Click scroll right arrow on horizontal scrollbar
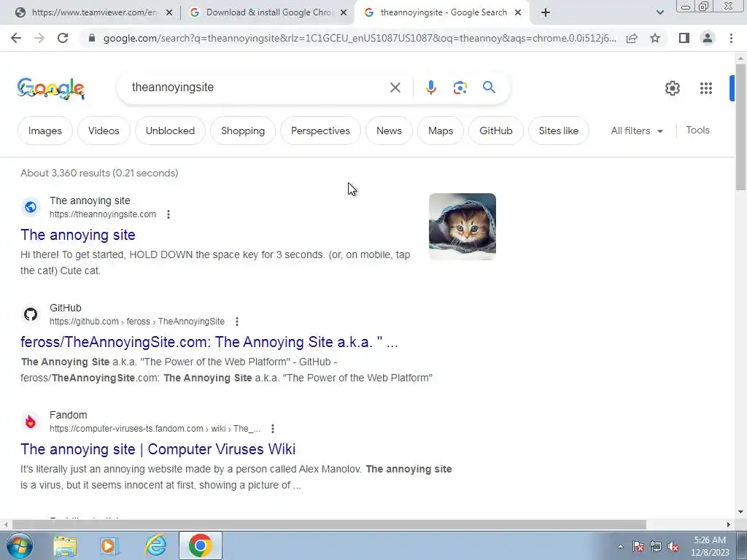 click(x=729, y=525)
